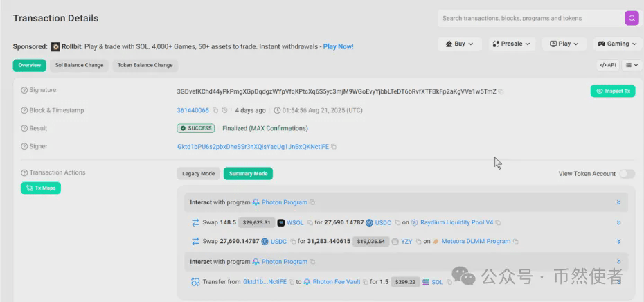Copy USDC address in the Meteora swap row
Image resolution: width=644 pixels, height=302 pixels.
[293, 242]
